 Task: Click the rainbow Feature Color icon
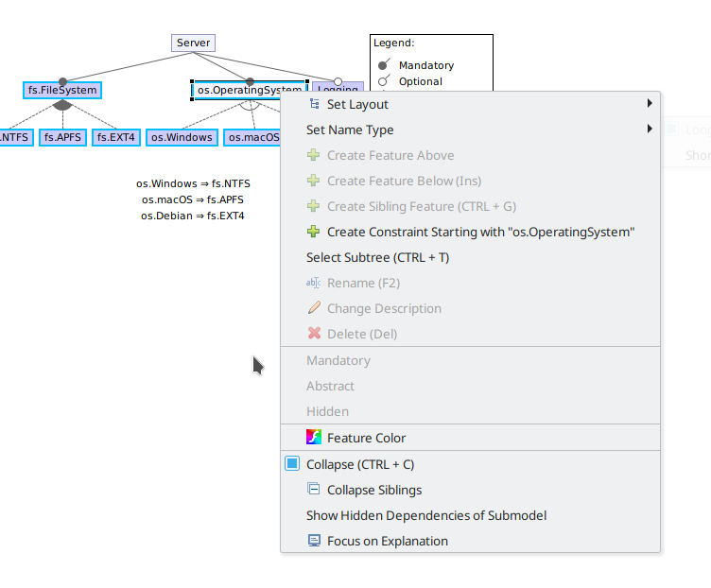click(314, 437)
